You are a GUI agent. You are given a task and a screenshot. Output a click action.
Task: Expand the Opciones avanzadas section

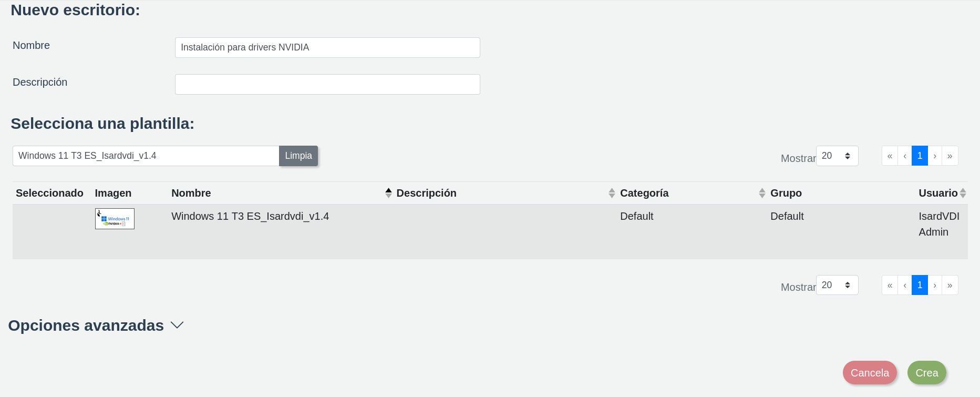coord(177,325)
